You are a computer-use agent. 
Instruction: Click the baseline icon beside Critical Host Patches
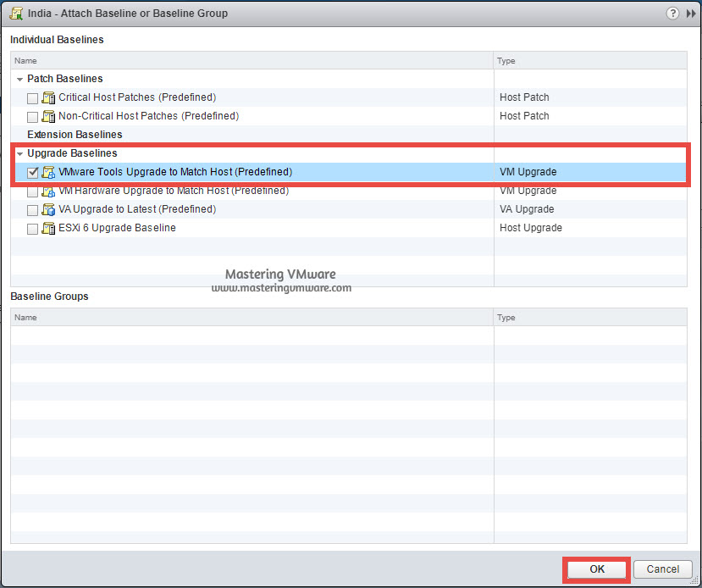click(x=48, y=97)
